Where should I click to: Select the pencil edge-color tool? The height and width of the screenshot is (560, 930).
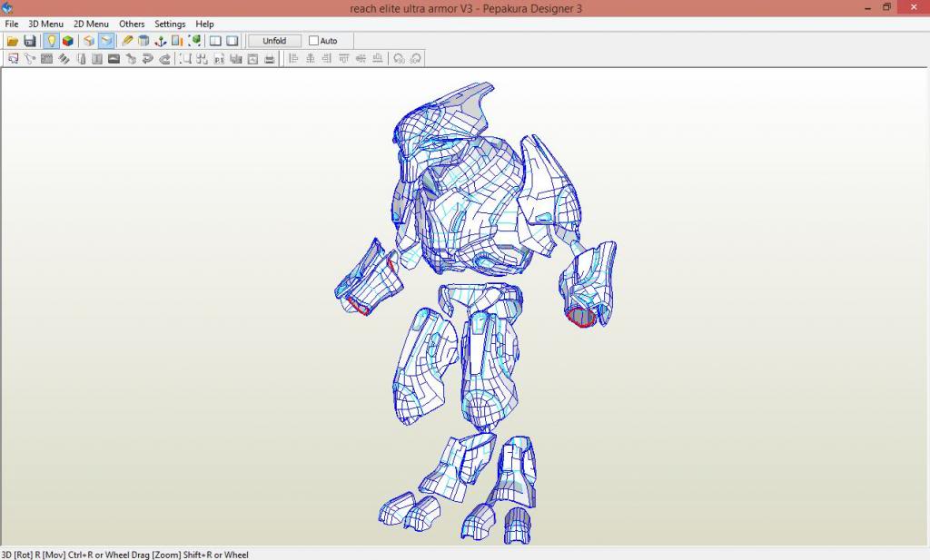pos(127,41)
